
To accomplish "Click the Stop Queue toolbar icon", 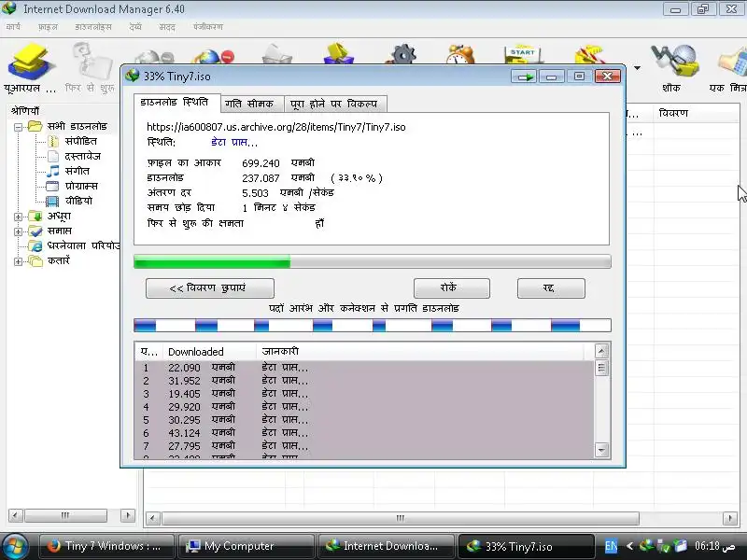I will [x=590, y=54].
